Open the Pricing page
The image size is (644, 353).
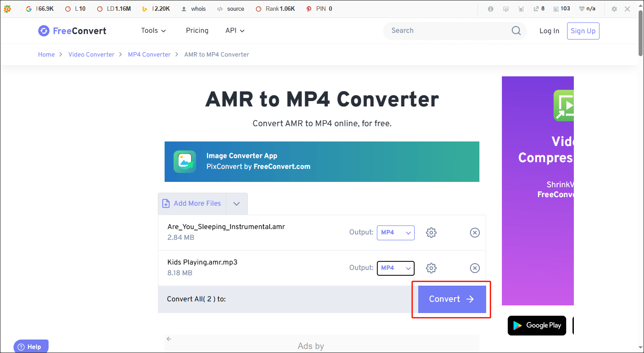[x=197, y=31]
